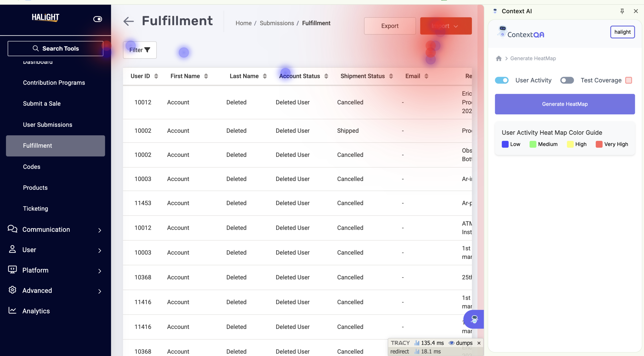The width and height of the screenshot is (644, 356).
Task: Enable the Test Coverage toggle
Action: pos(567,80)
